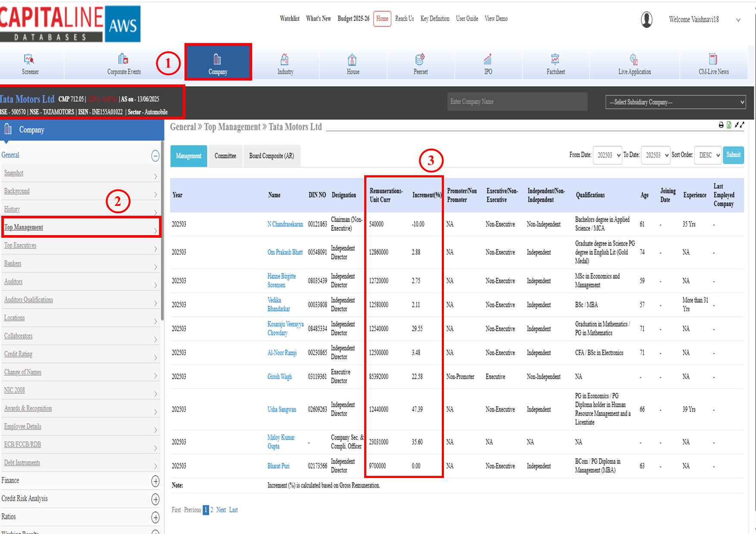Open the Sort Order DESC dropdown
The height and width of the screenshot is (534, 756).
pos(709,155)
